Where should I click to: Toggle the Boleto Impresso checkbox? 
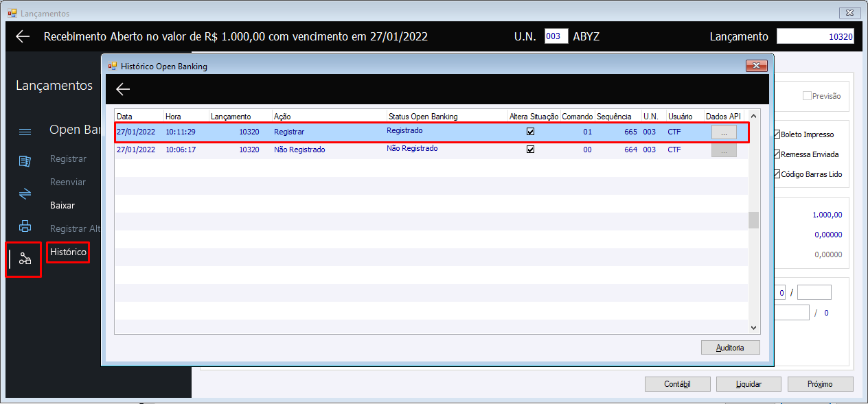(x=777, y=134)
